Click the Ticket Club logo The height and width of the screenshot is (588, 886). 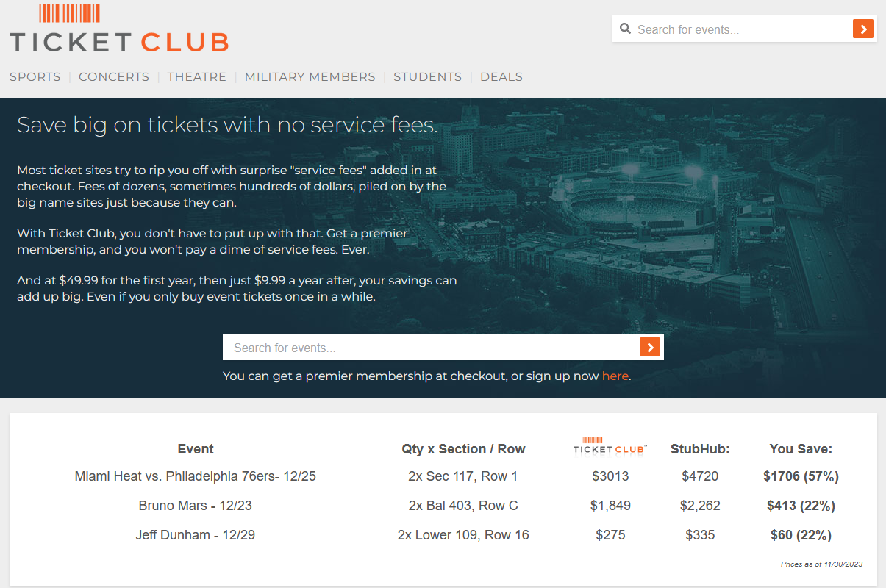pos(119,29)
